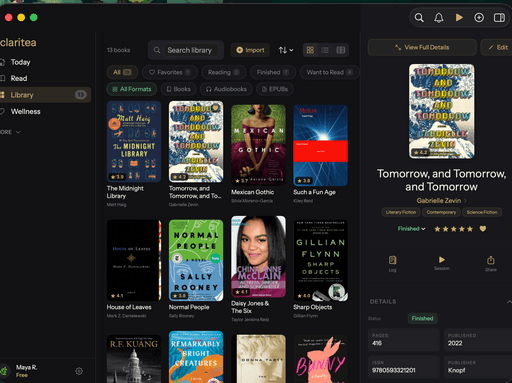Viewport: 512px width, 383px height.
Task: Click the Import button
Action: [250, 50]
